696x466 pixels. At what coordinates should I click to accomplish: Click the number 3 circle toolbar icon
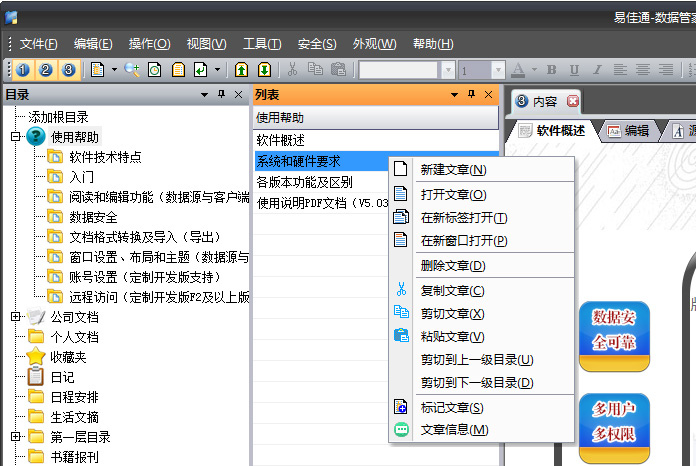68,70
